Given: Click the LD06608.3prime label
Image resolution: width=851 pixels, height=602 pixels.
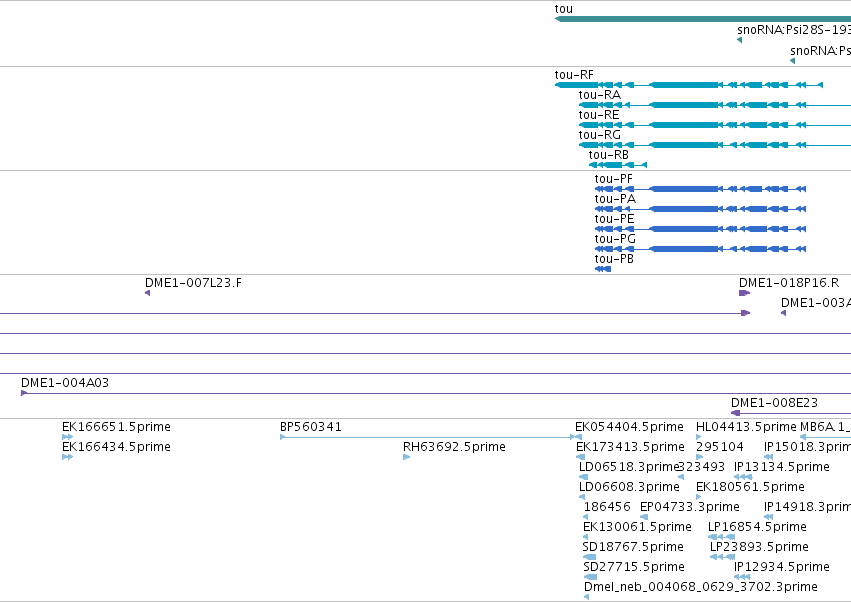Looking at the screenshot, I should [629, 487].
